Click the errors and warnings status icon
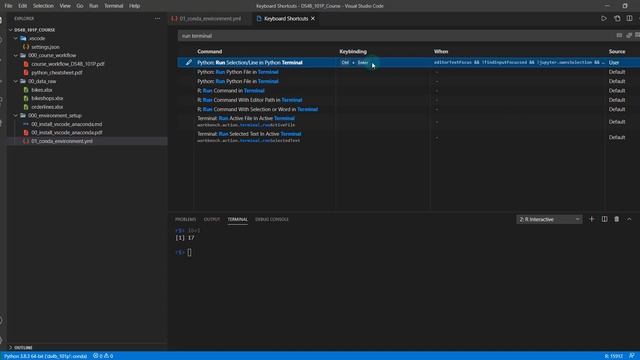 [103, 356]
